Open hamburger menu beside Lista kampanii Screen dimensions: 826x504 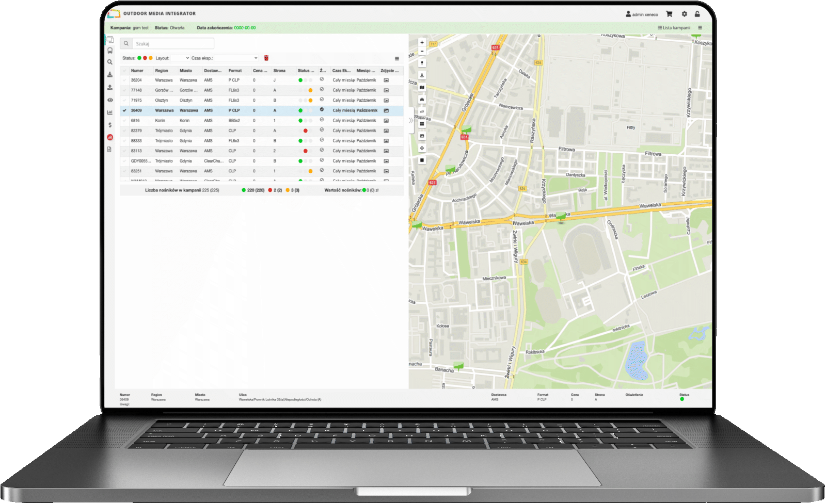click(700, 28)
